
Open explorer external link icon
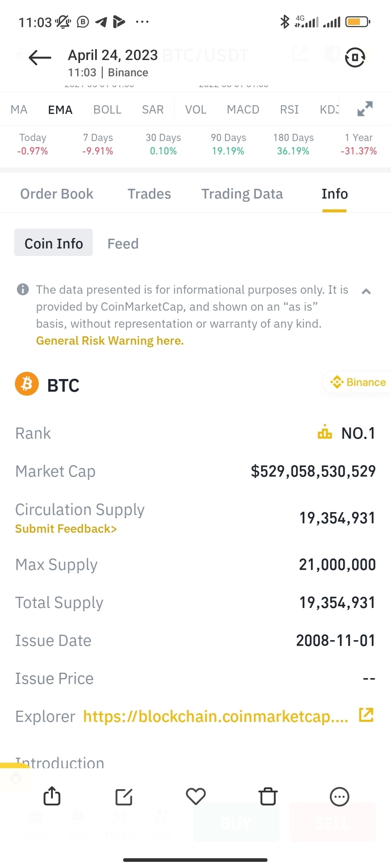pyautogui.click(x=366, y=715)
